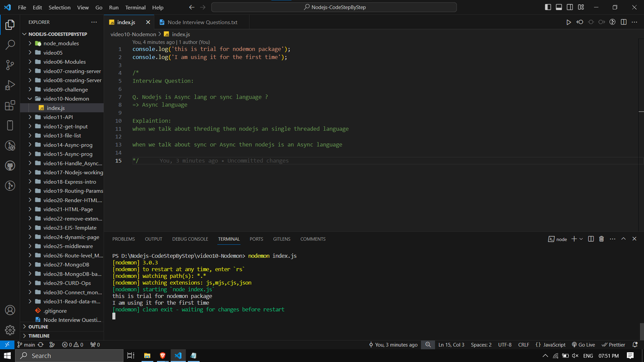This screenshot has width=644, height=362.
Task: Open the GitHub icon in activity bar
Action: pyautogui.click(x=10, y=166)
